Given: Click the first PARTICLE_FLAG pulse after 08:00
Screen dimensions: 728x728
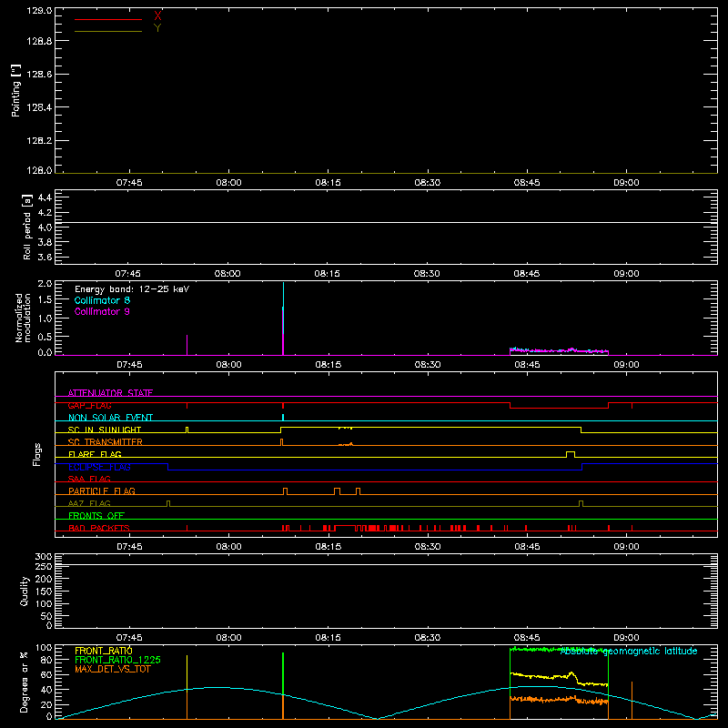Looking at the screenshot, I should (286, 491).
